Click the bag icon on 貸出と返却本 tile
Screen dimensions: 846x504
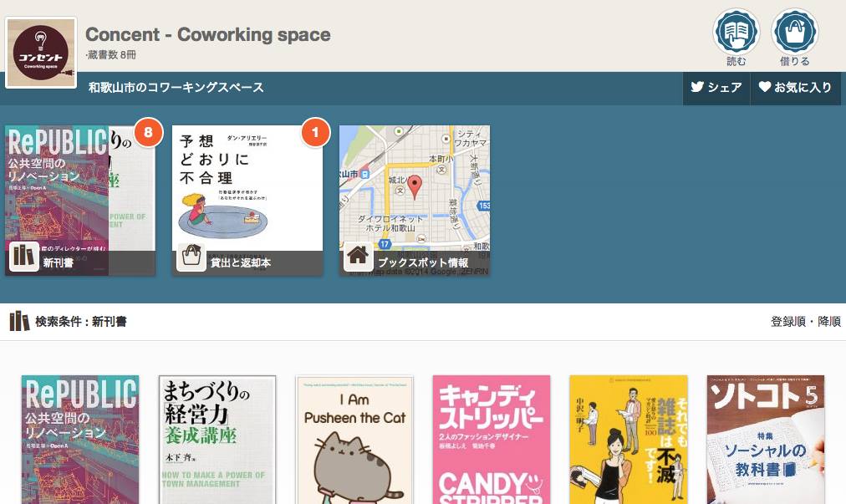191,257
